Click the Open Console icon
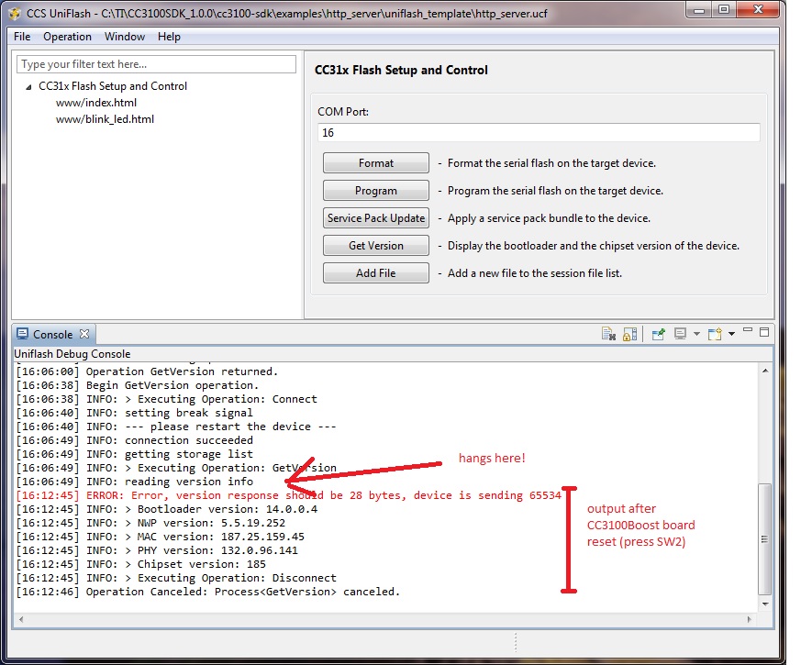 [x=715, y=334]
